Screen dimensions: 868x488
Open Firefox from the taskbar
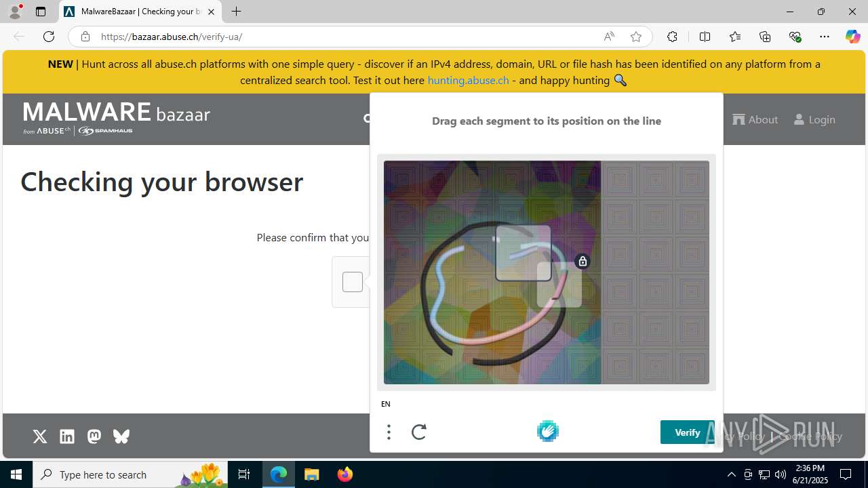click(345, 474)
